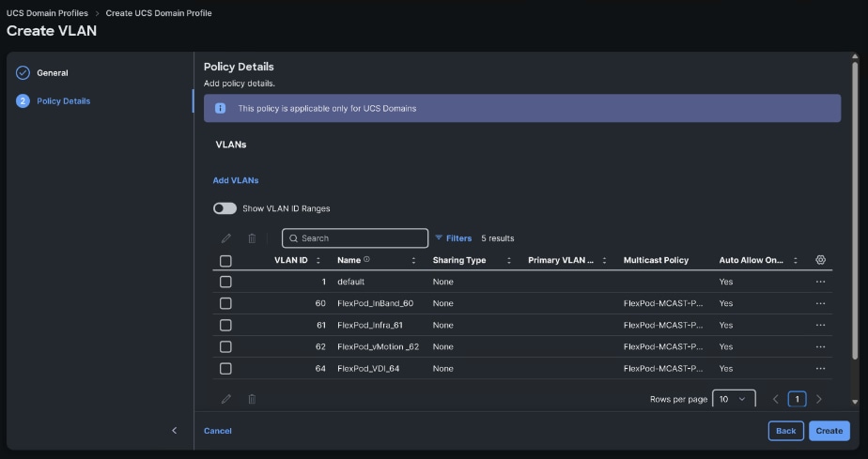This screenshot has width=868, height=459.
Task: Select the FlexPod_InBand_60 row checkbox
Action: 225,303
